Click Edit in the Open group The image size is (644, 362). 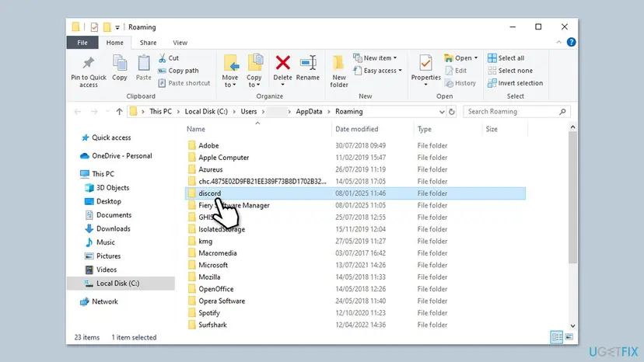pos(456,71)
